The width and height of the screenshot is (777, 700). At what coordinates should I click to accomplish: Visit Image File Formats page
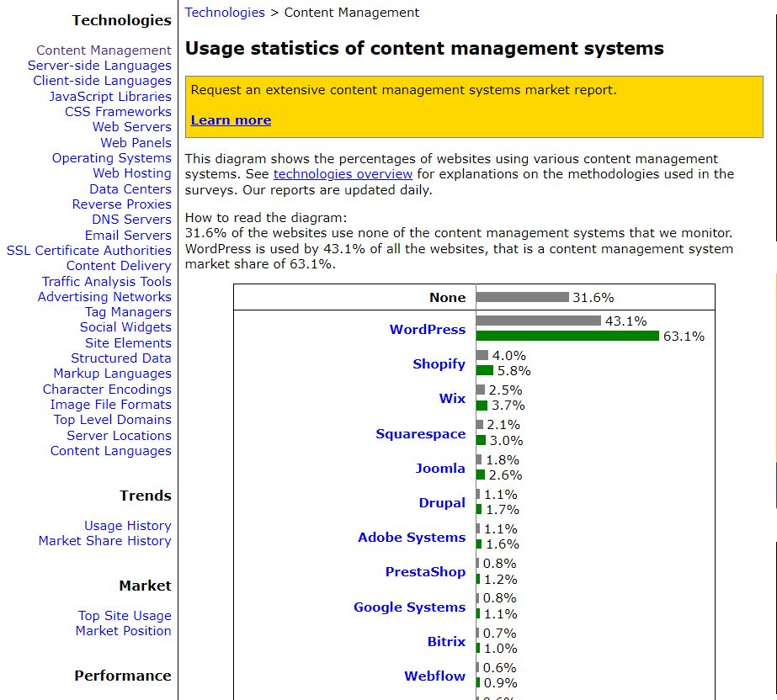[x=110, y=406]
